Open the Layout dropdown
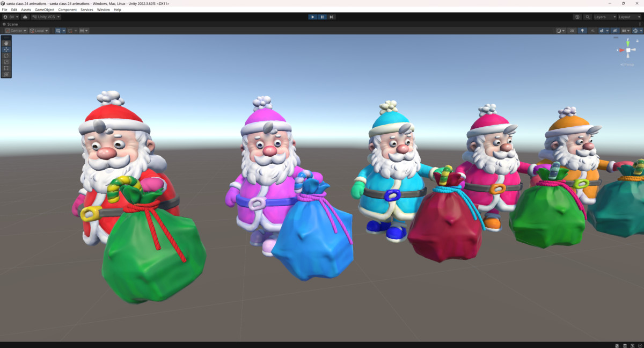 (628, 17)
